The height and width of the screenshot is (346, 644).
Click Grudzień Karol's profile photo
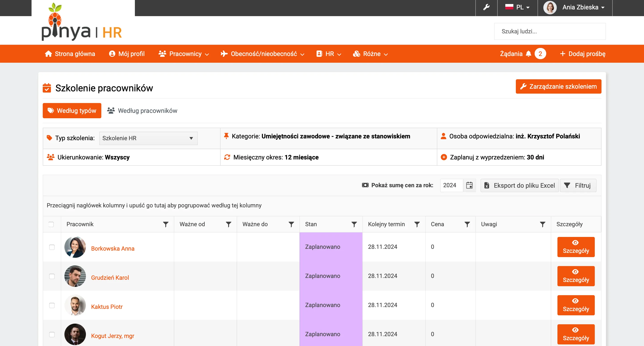tap(75, 276)
